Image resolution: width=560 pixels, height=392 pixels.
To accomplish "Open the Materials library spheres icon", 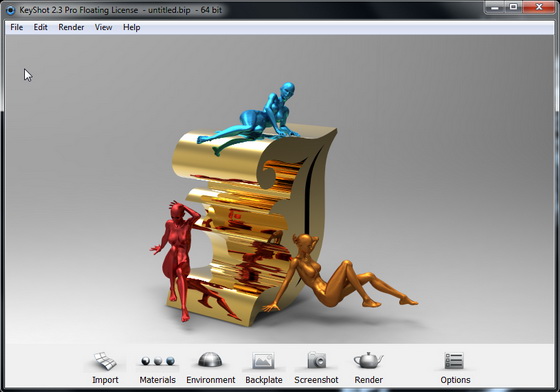I will [158, 361].
